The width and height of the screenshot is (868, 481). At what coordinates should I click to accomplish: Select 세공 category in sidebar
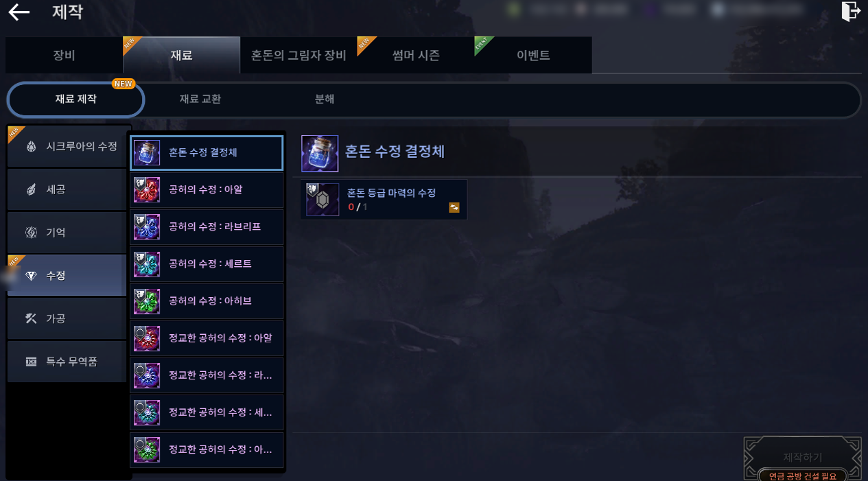click(67, 189)
